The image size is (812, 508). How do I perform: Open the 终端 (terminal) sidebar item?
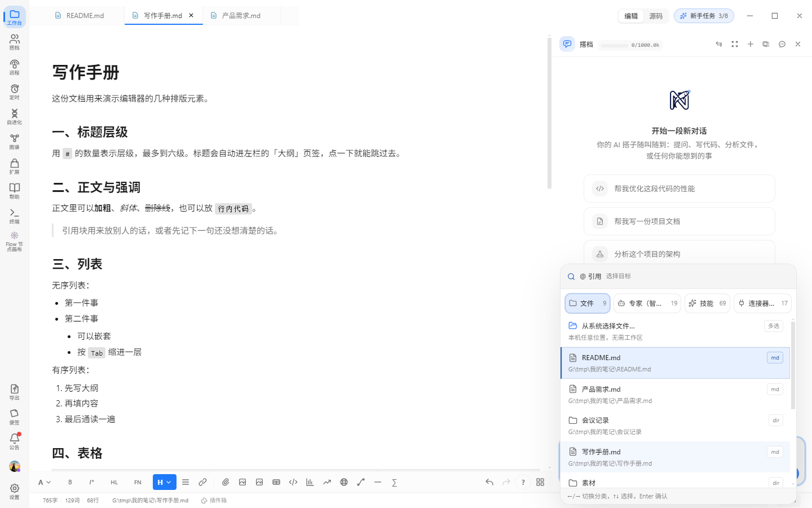[x=15, y=216]
